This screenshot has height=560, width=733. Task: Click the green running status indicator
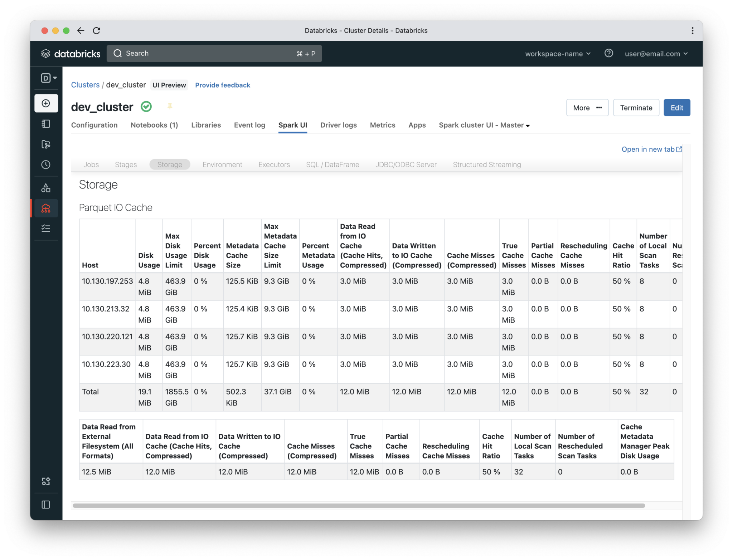click(x=146, y=107)
